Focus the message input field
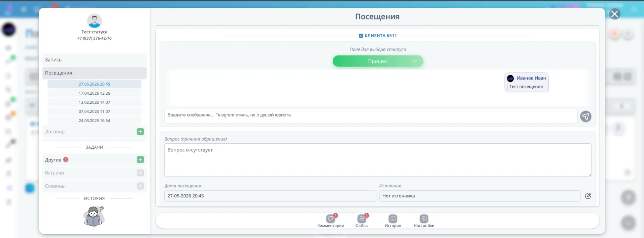This screenshot has width=644, height=238. (x=371, y=116)
